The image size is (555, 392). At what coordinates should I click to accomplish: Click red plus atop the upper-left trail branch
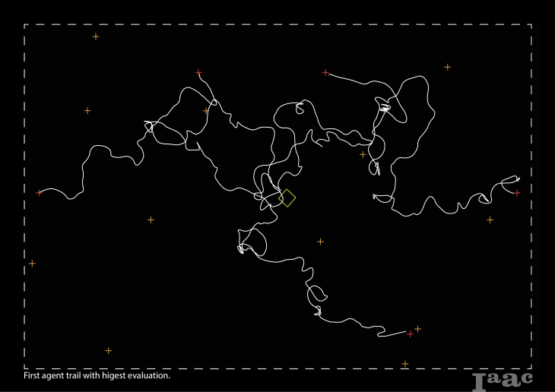click(198, 73)
